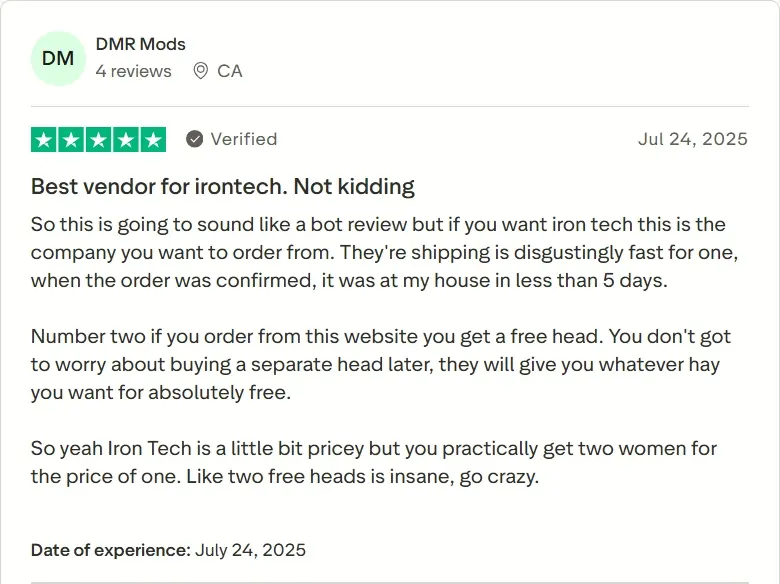Click the Verified label text
780x584 pixels.
click(x=244, y=139)
